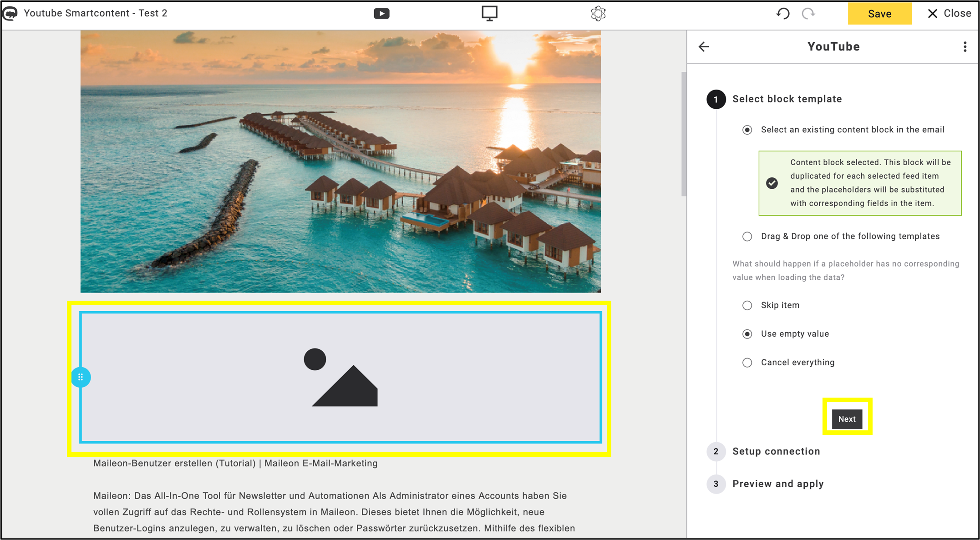Undo the last change

tap(782, 14)
